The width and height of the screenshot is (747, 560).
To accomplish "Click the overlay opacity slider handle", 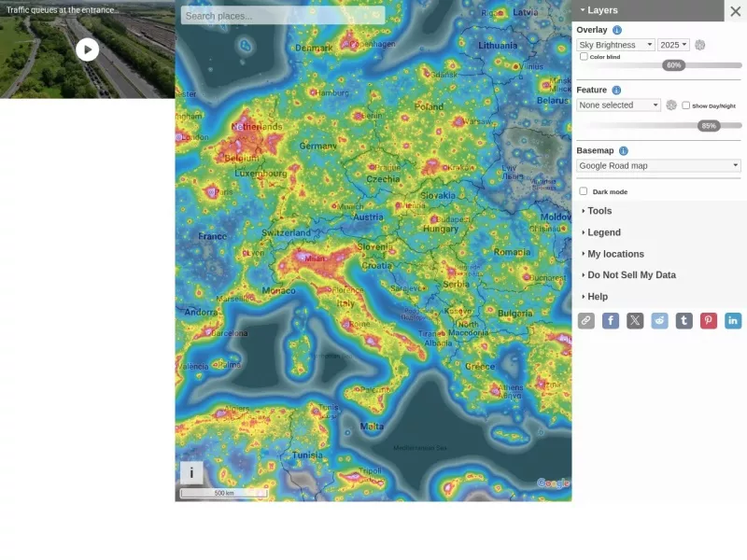I will click(673, 65).
